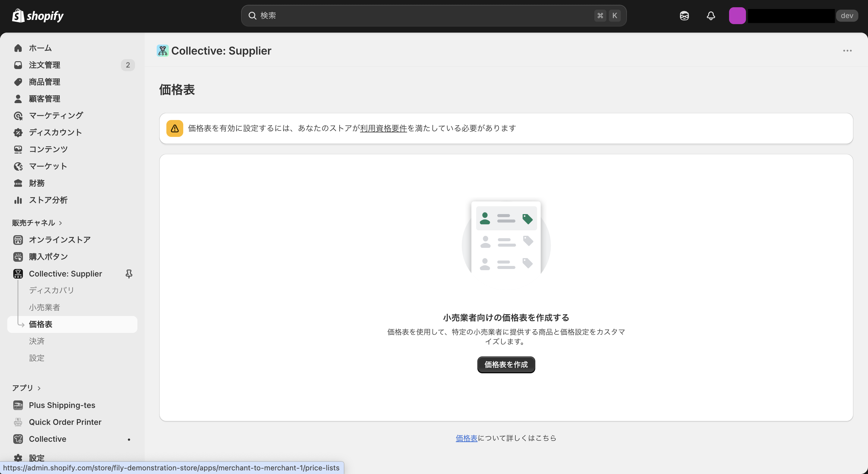This screenshot has width=868, height=474.
Task: Click the magenta profile avatar
Action: tap(737, 15)
